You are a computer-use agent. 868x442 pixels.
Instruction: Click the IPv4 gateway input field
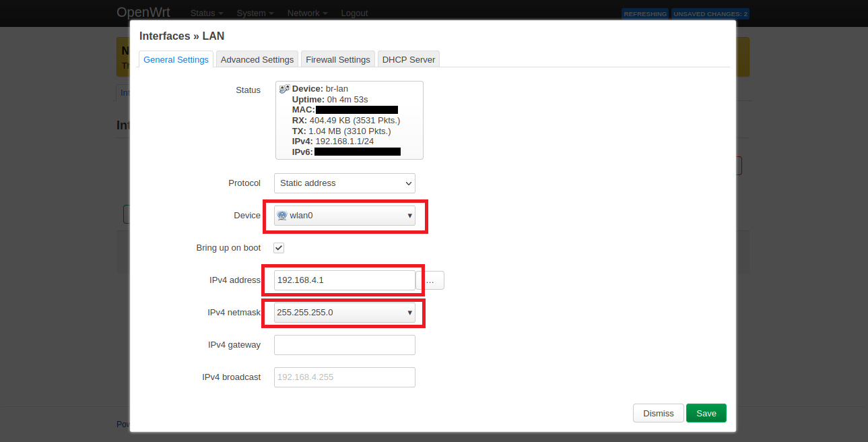(x=345, y=345)
